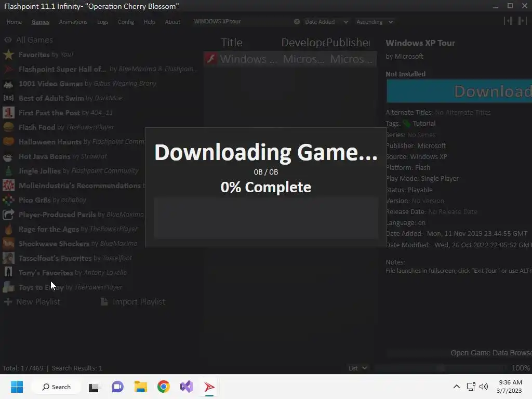Click the Flashpoint taskbar icon
The height and width of the screenshot is (399, 532).
pos(209,387)
